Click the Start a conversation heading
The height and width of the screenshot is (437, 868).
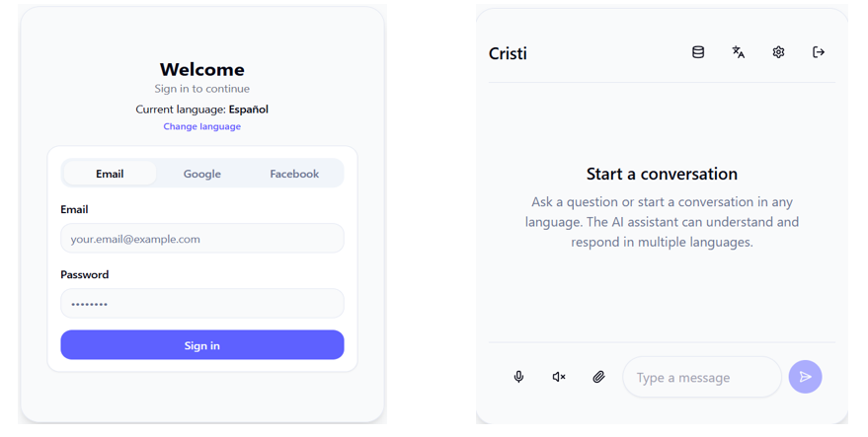click(x=662, y=174)
